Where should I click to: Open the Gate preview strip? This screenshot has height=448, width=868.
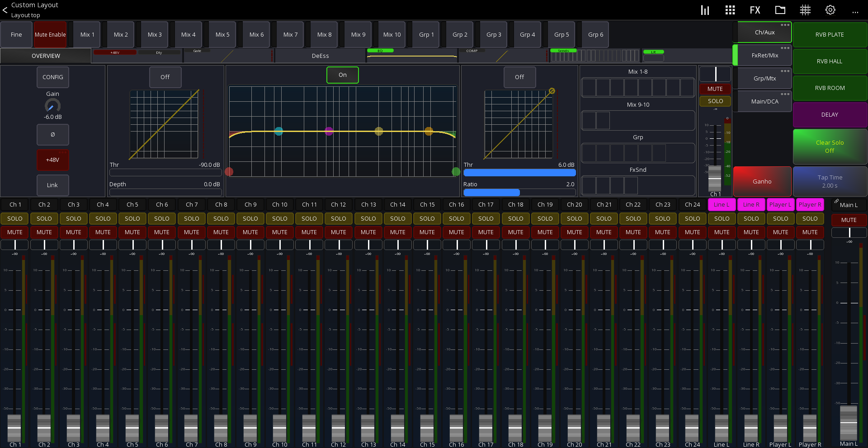(228, 56)
